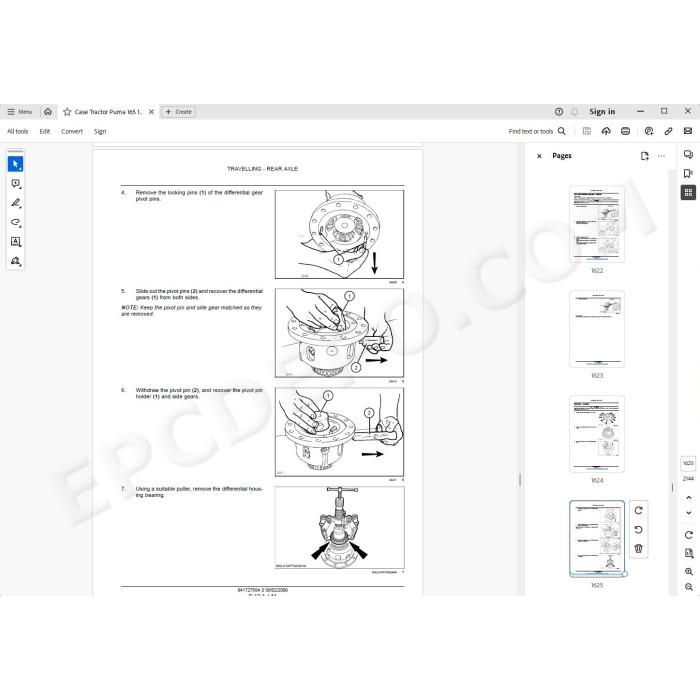The height and width of the screenshot is (700, 700).
Task: Click the upload to cloud icon
Action: click(606, 131)
